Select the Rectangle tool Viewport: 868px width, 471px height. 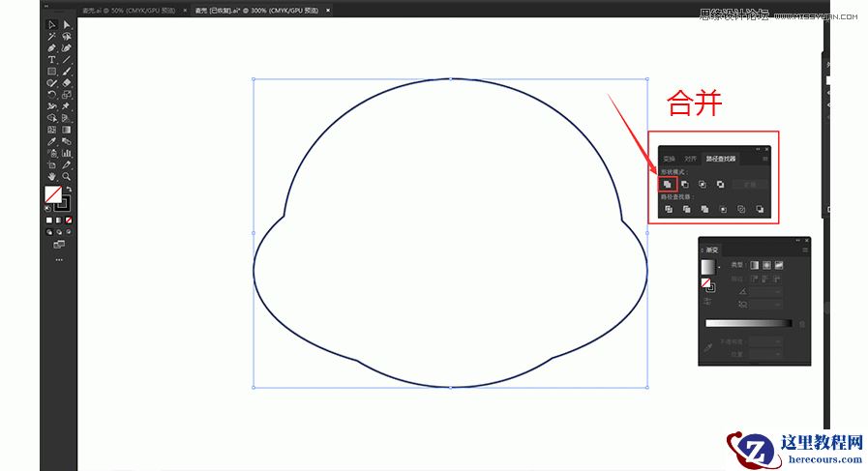[x=51, y=72]
